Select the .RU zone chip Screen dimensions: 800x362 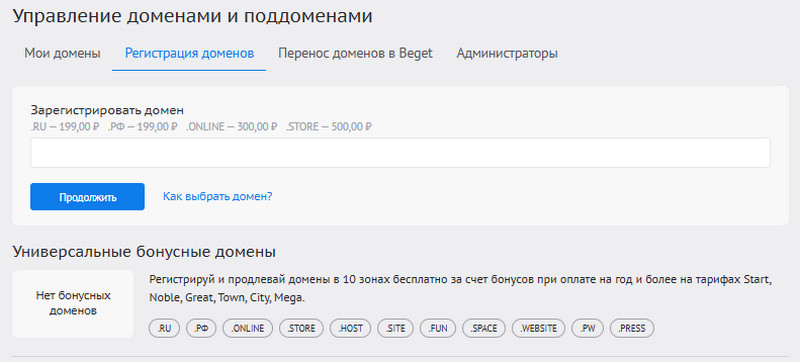tap(164, 328)
